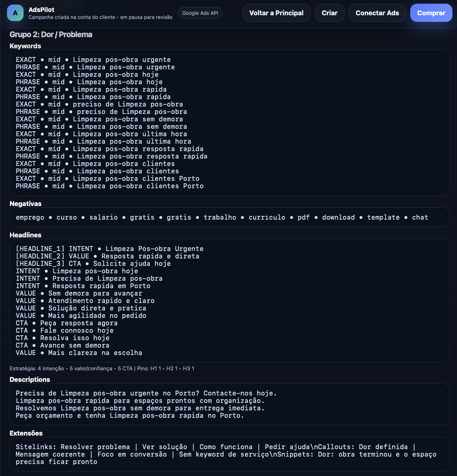Click the Google Ads API badge
The width and height of the screenshot is (457, 476).
pyautogui.click(x=200, y=13)
